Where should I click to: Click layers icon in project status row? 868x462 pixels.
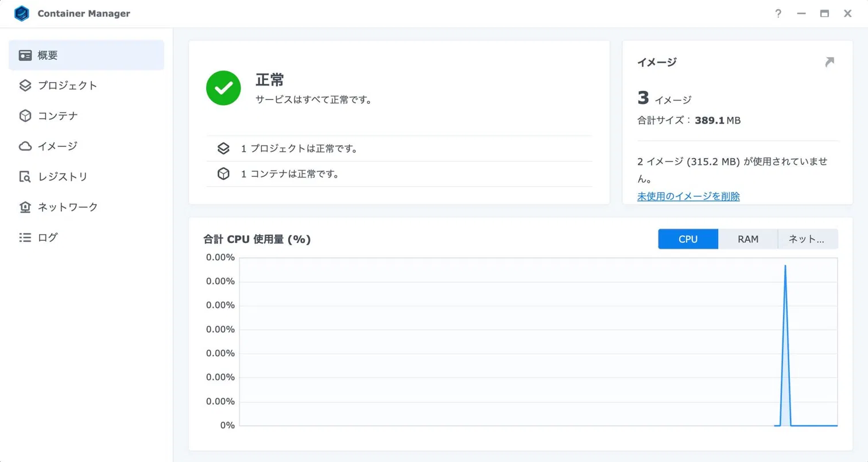pyautogui.click(x=223, y=148)
